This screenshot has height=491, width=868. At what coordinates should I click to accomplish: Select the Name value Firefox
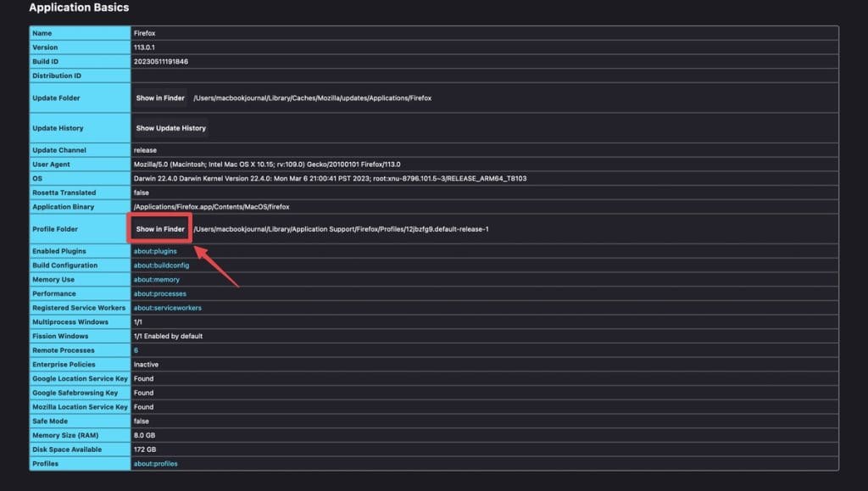pos(144,33)
